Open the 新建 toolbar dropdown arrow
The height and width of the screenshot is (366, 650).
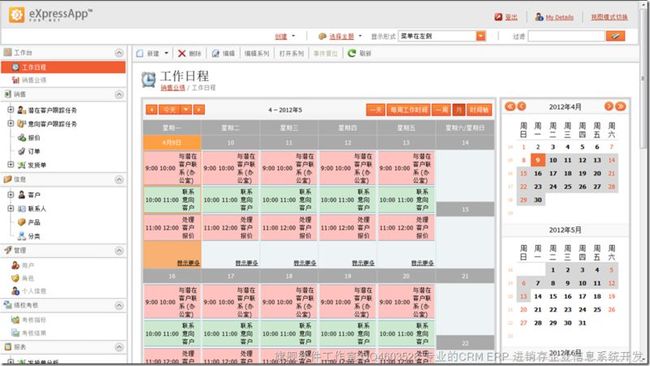[166, 53]
